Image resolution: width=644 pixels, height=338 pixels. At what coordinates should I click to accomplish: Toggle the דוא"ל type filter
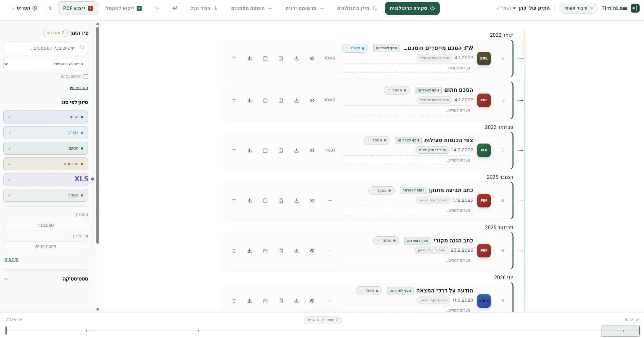pyautogui.click(x=46, y=133)
